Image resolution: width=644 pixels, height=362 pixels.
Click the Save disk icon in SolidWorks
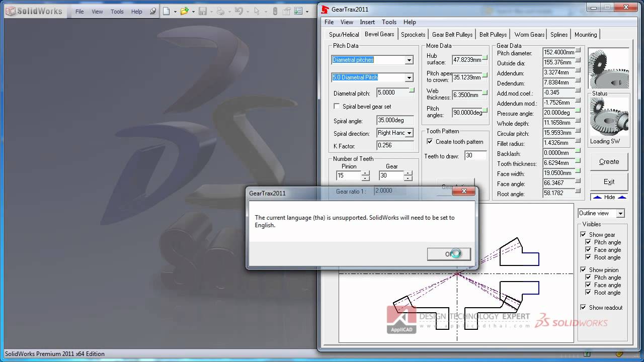point(203,11)
